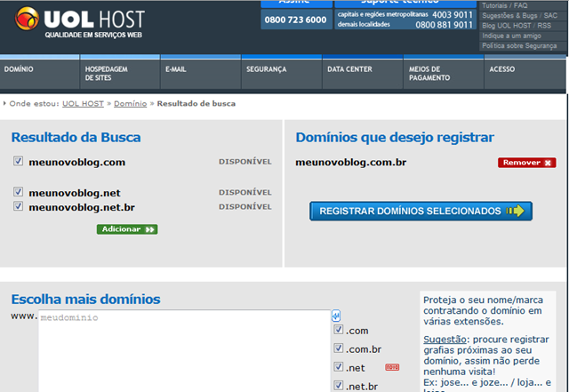569x392 pixels.
Task: Click the suporte phone numbers box
Action: [405, 20]
